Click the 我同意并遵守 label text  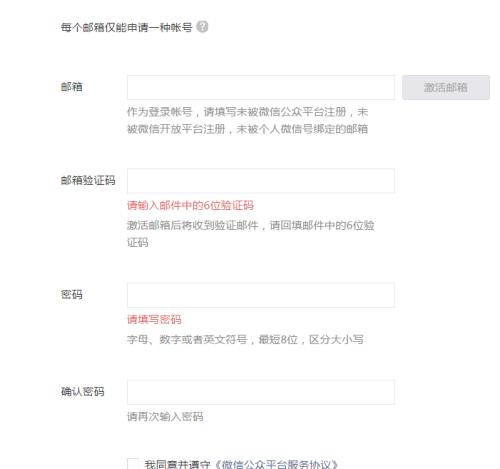click(177, 464)
